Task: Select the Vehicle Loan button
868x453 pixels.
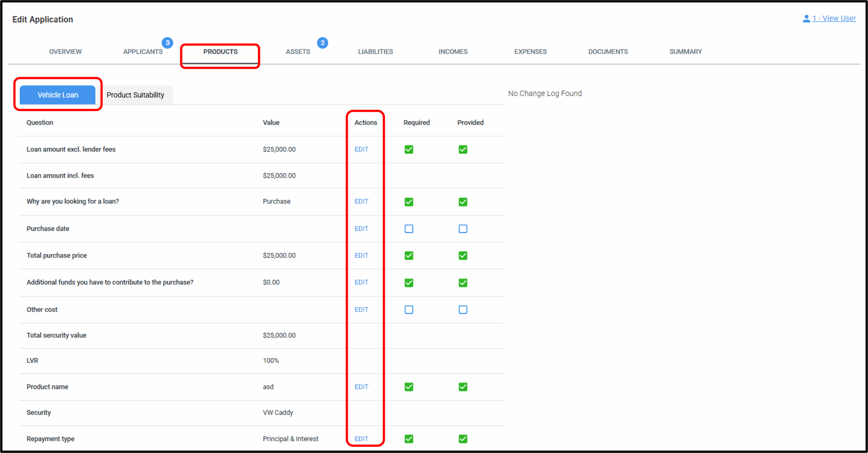Action: (58, 95)
